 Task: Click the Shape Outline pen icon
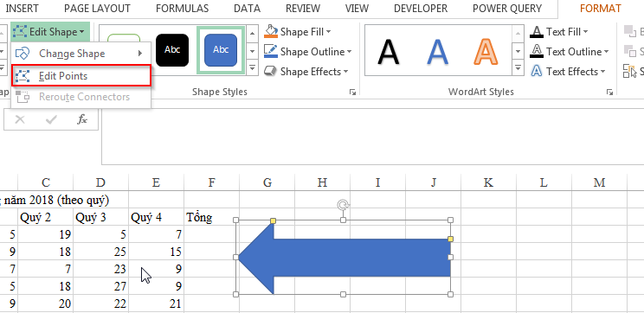tap(271, 51)
